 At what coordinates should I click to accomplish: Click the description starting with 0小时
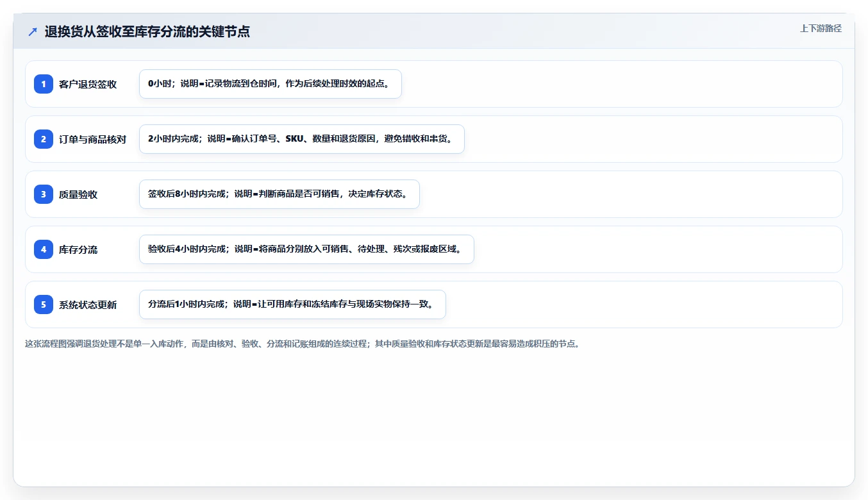pyautogui.click(x=271, y=84)
